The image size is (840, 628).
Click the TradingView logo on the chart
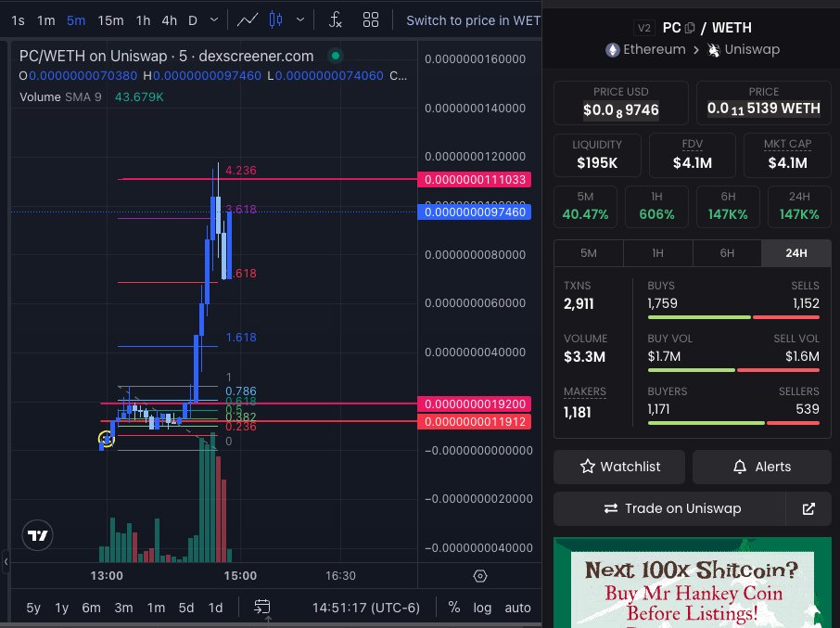pos(37,535)
